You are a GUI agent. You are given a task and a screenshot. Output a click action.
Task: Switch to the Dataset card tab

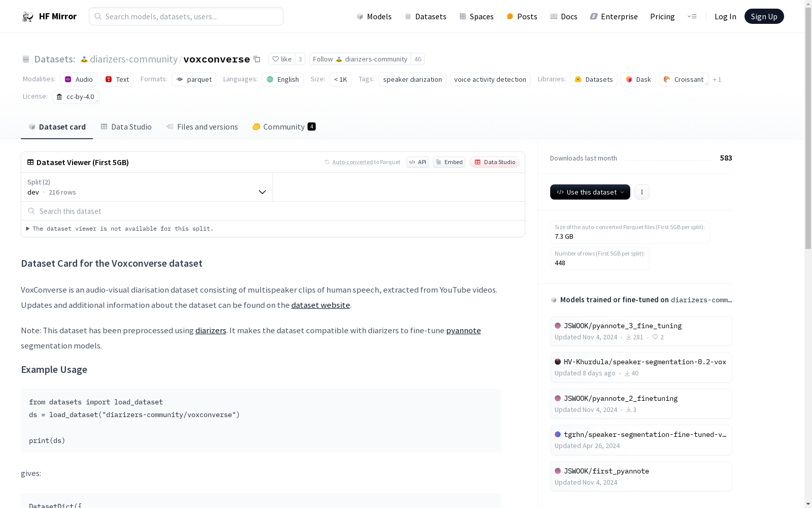click(x=57, y=127)
